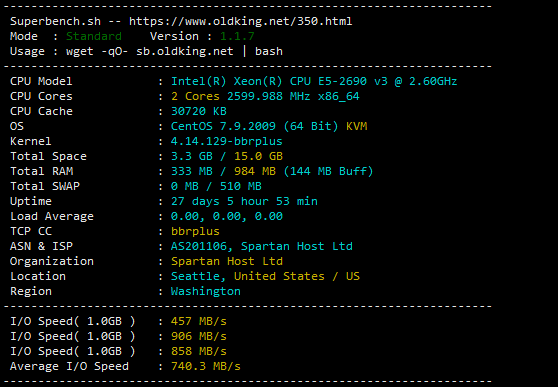558x387 pixels.
Task: Click the 906 MB/s I/O speed result
Action: pyautogui.click(x=199, y=336)
